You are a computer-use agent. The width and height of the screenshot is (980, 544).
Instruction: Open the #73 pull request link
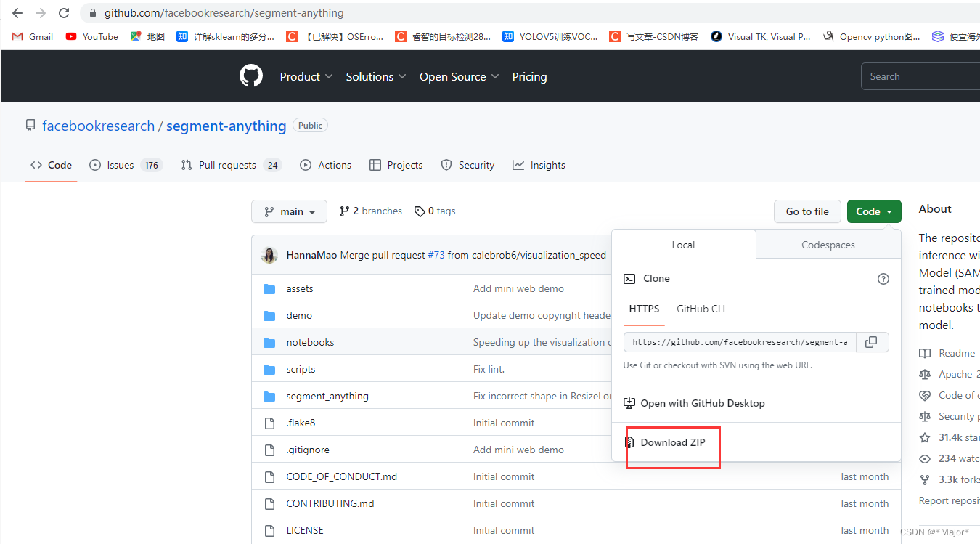click(x=436, y=255)
